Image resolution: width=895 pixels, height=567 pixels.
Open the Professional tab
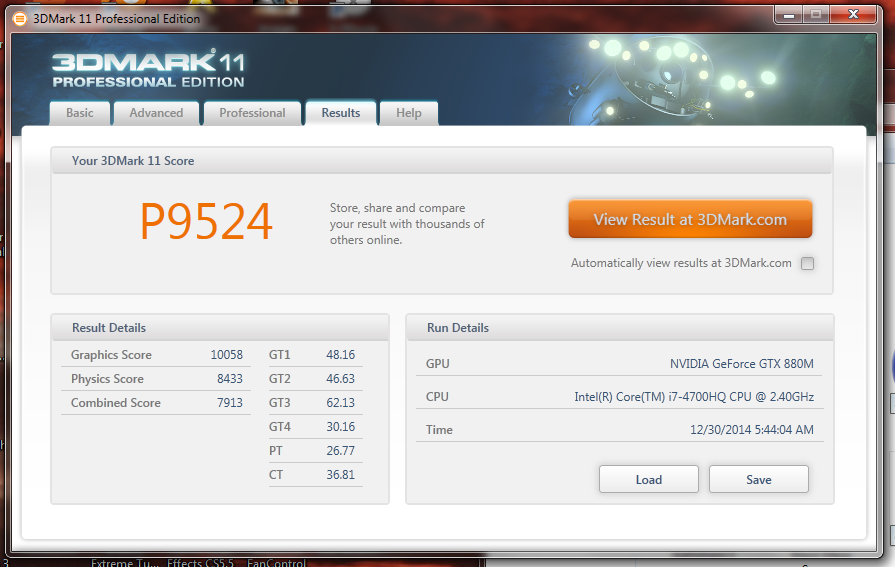pos(252,113)
